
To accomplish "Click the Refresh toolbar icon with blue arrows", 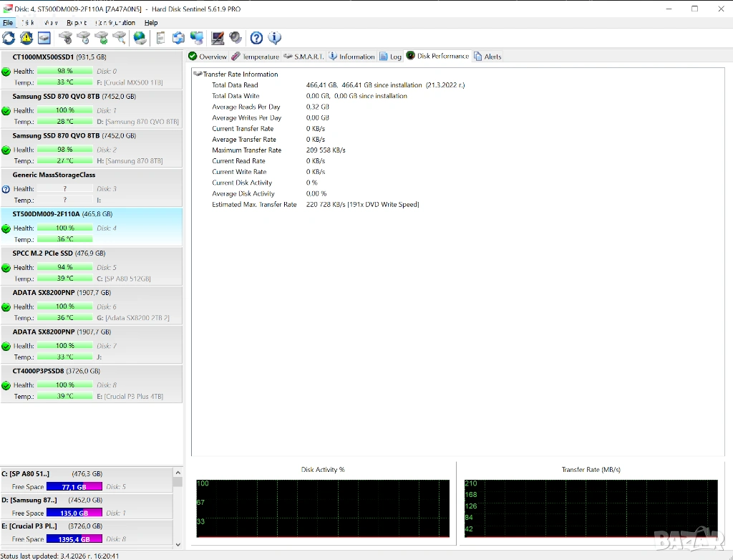I will (x=9, y=38).
